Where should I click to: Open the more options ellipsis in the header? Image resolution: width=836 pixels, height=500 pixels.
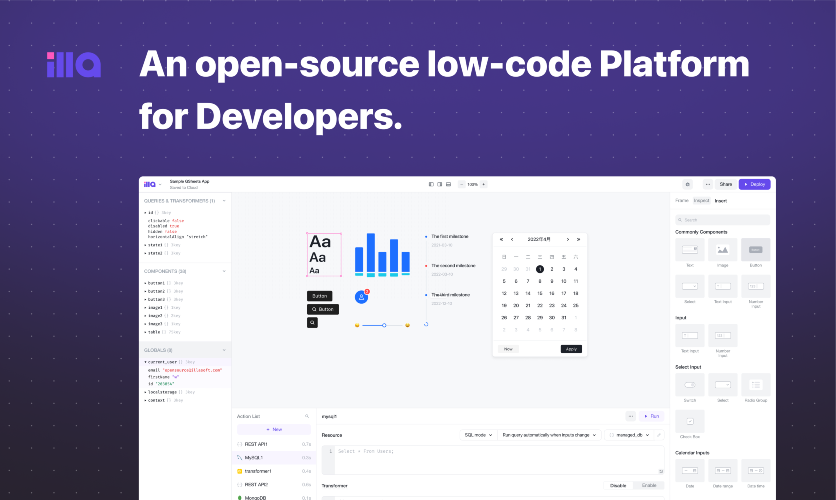(x=708, y=184)
